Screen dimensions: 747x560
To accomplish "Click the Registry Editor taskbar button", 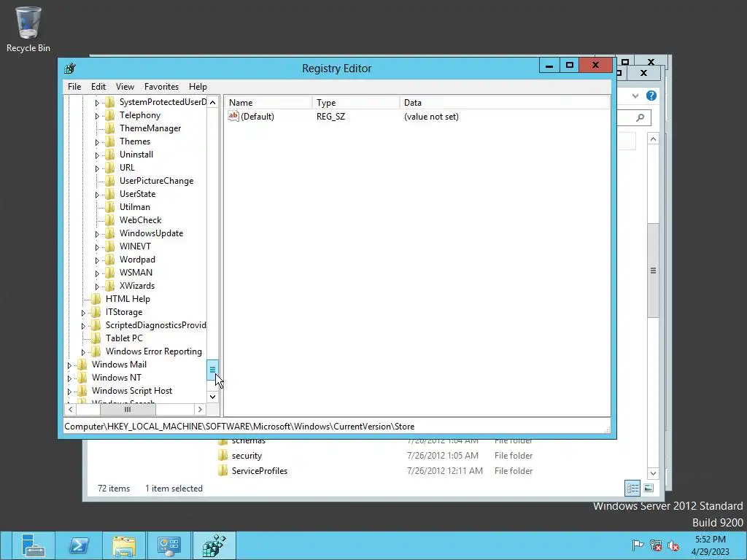I will point(214,545).
